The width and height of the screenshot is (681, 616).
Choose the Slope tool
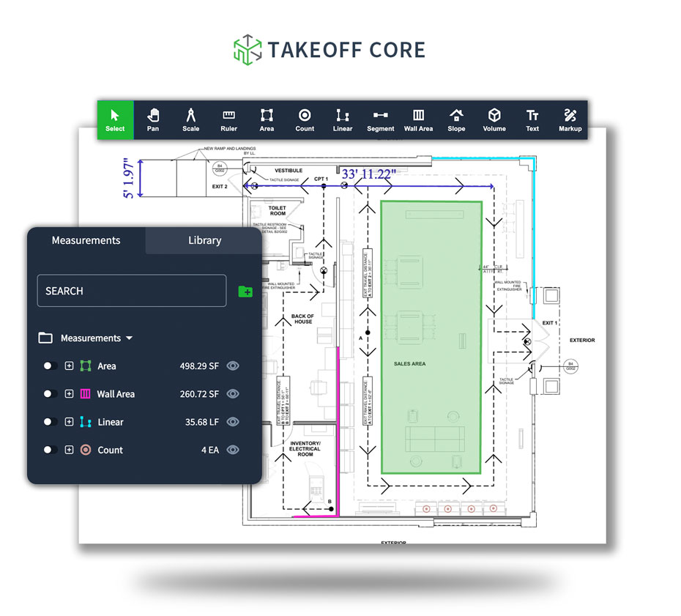(x=456, y=120)
